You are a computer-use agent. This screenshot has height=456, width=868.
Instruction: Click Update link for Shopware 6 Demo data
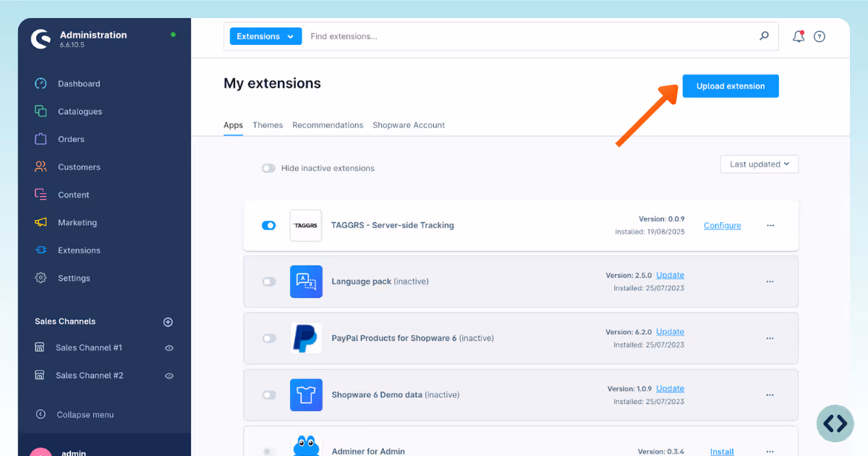[670, 389]
